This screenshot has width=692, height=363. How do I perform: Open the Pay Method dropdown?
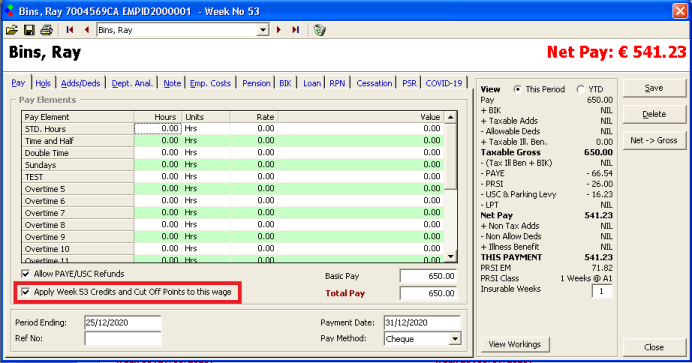[x=455, y=339]
